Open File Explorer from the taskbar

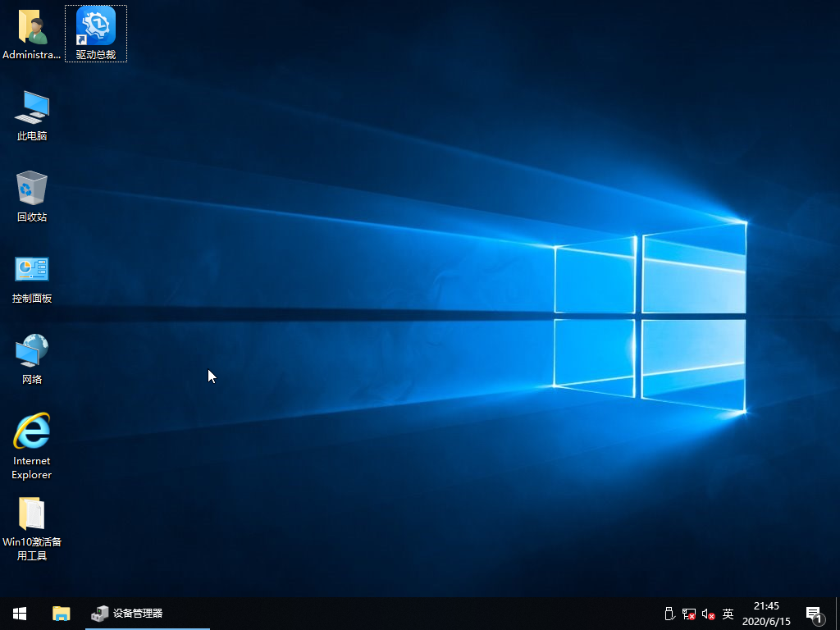(61, 614)
